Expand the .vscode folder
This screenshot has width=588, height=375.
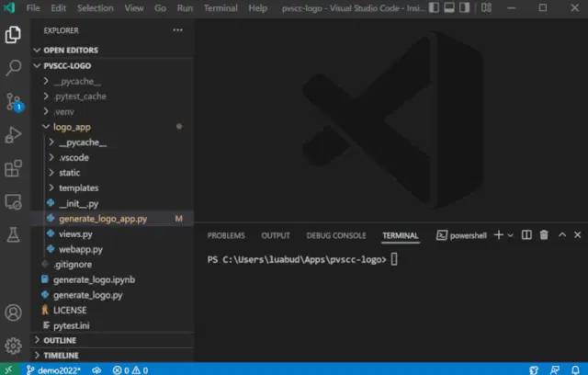112,157
